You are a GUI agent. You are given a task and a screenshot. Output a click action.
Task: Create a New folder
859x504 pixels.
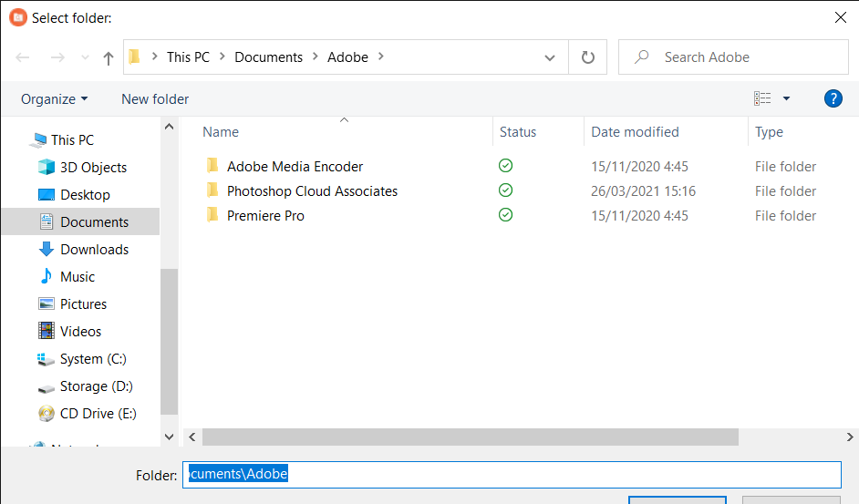coord(155,99)
